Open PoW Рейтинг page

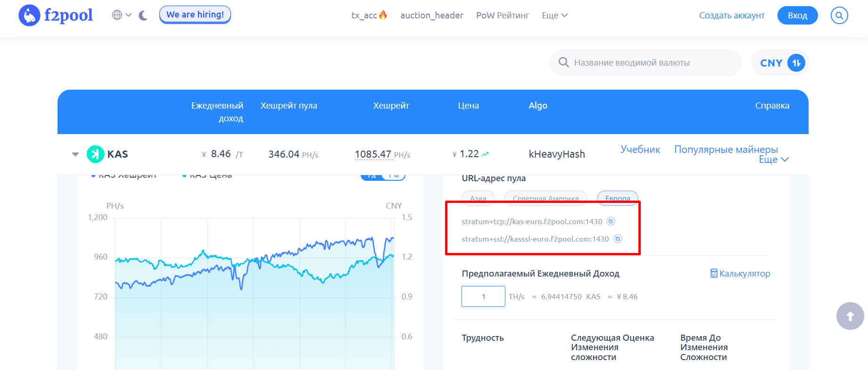[x=503, y=16]
